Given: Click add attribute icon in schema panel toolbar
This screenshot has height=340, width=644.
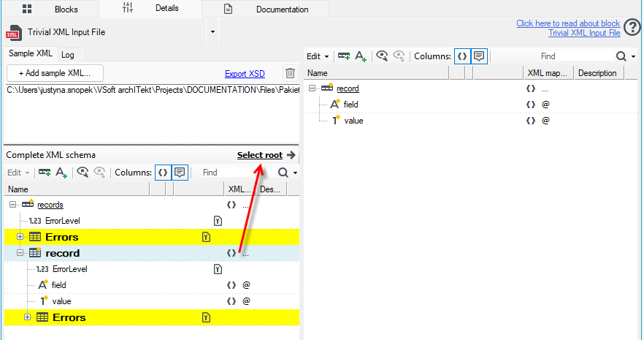Looking at the screenshot, I should point(61,173).
